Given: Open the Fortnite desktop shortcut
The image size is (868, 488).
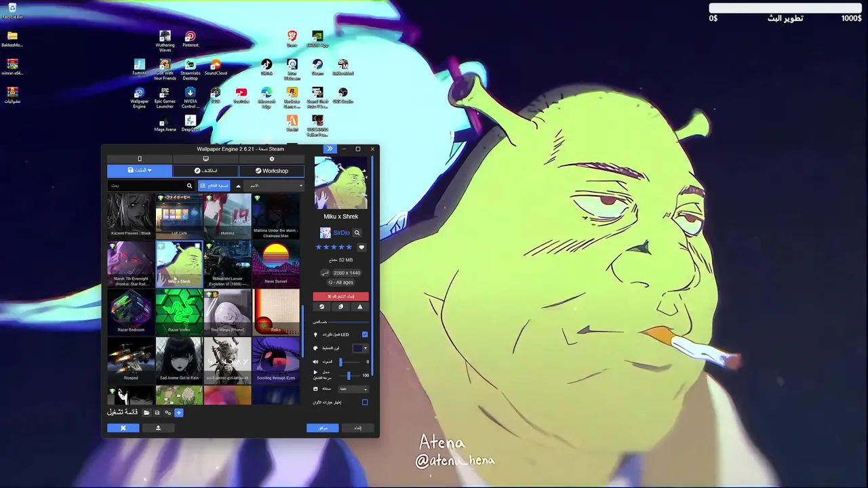Looking at the screenshot, I should [x=139, y=67].
